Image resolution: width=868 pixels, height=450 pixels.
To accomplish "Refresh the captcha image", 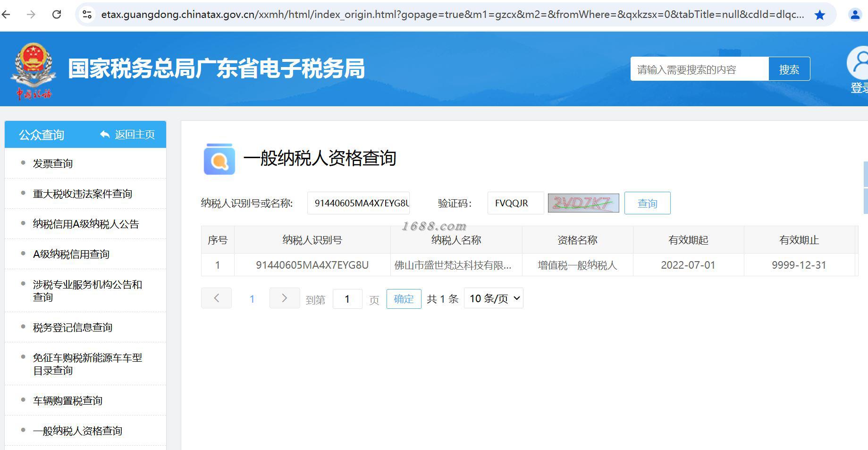I will tap(583, 203).
